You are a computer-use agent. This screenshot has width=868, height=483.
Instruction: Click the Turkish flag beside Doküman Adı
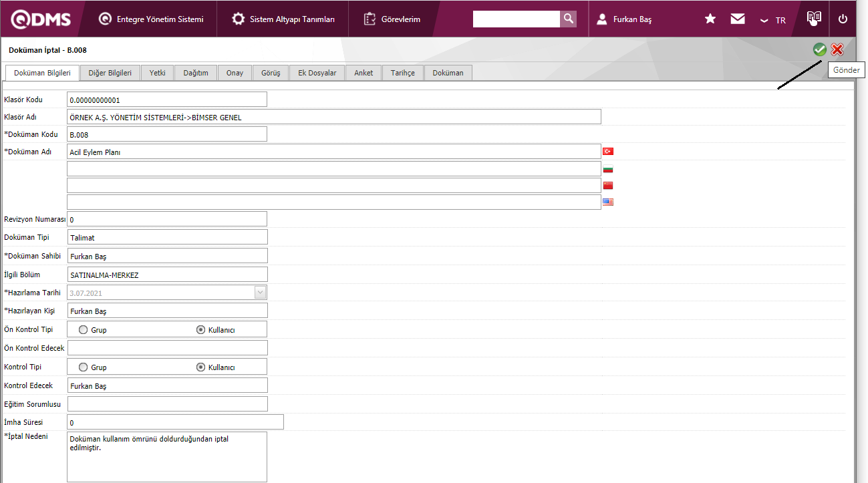point(608,152)
